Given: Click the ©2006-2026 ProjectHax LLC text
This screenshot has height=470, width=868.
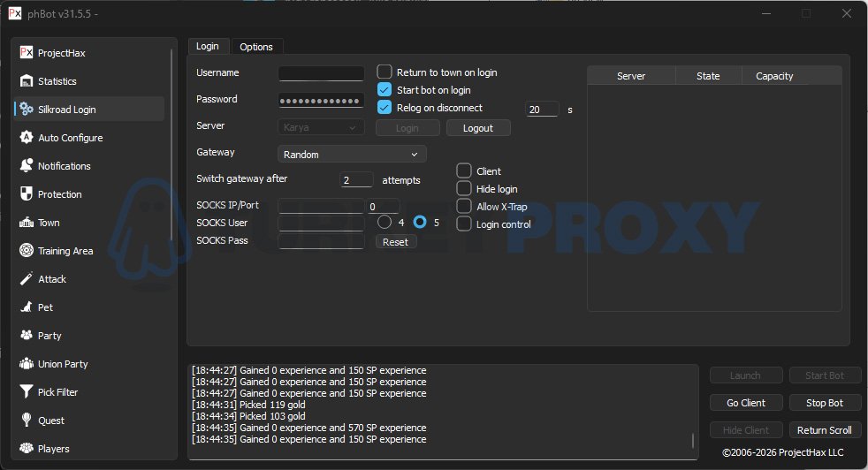Looking at the screenshot, I should point(783,452).
